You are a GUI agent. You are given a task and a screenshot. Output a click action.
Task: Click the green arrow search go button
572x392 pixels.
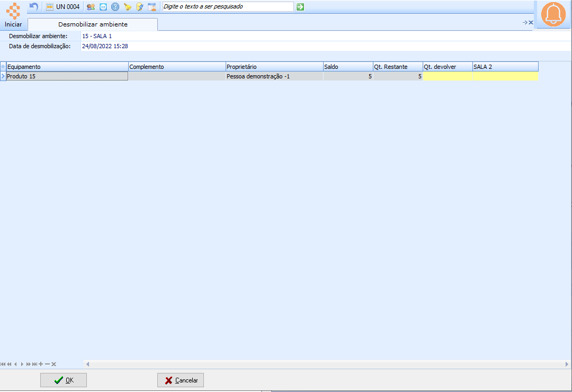click(300, 6)
